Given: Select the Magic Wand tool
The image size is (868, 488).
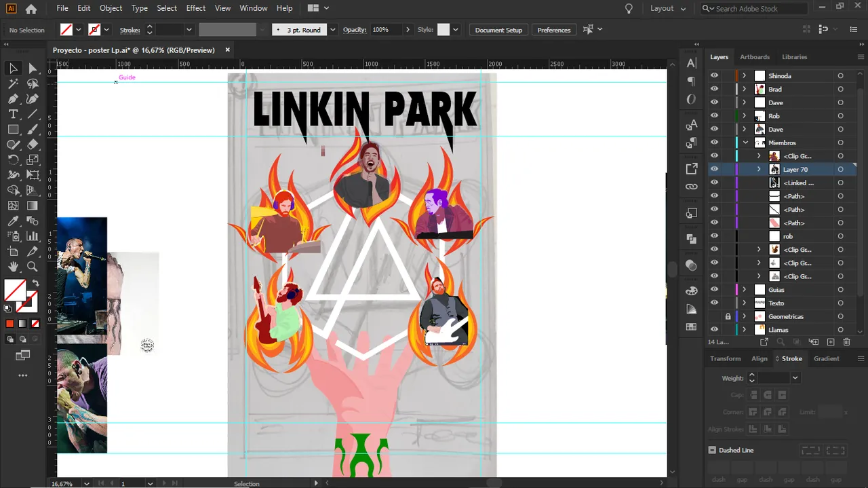Looking at the screenshot, I should click(x=13, y=84).
